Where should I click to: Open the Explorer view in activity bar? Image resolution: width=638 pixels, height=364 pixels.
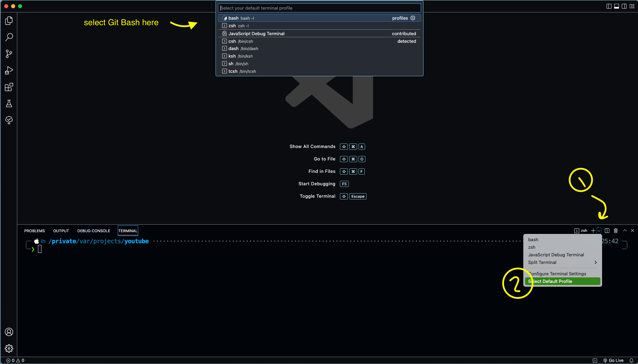click(9, 21)
